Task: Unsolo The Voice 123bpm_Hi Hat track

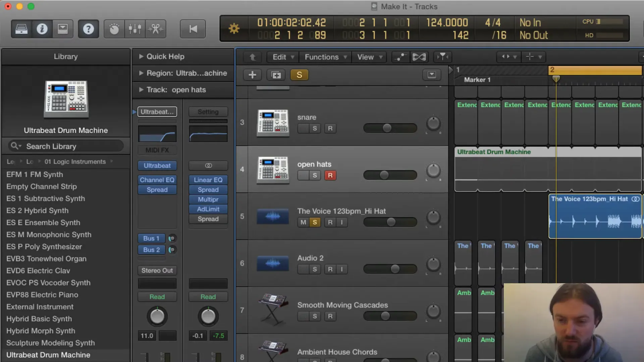Action: coord(315,222)
